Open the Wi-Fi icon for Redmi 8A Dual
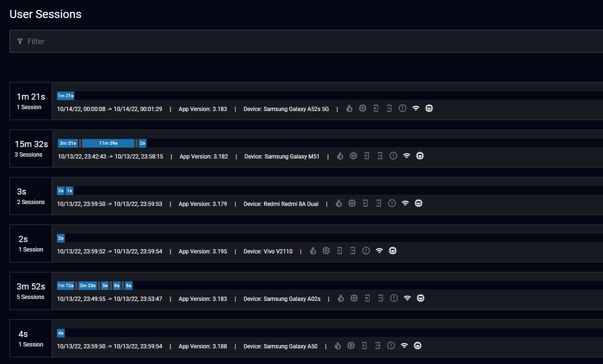Viewport: 603px width, 364px height. pos(405,203)
